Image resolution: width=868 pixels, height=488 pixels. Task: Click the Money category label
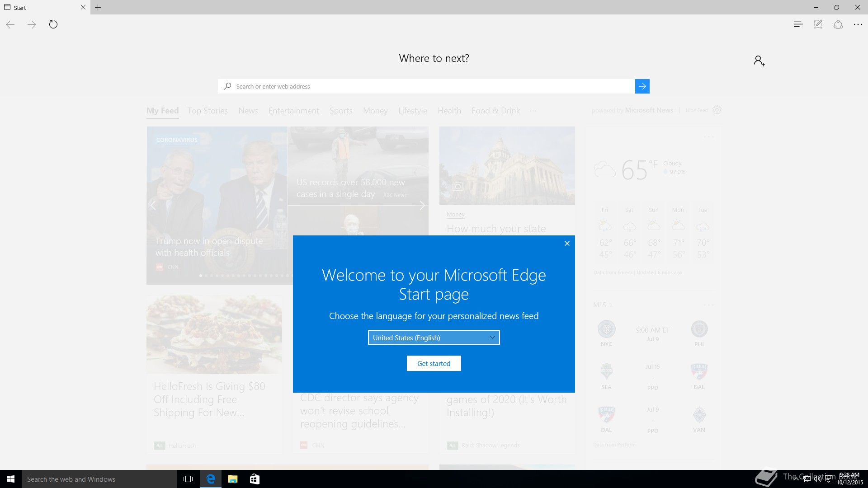[455, 215]
